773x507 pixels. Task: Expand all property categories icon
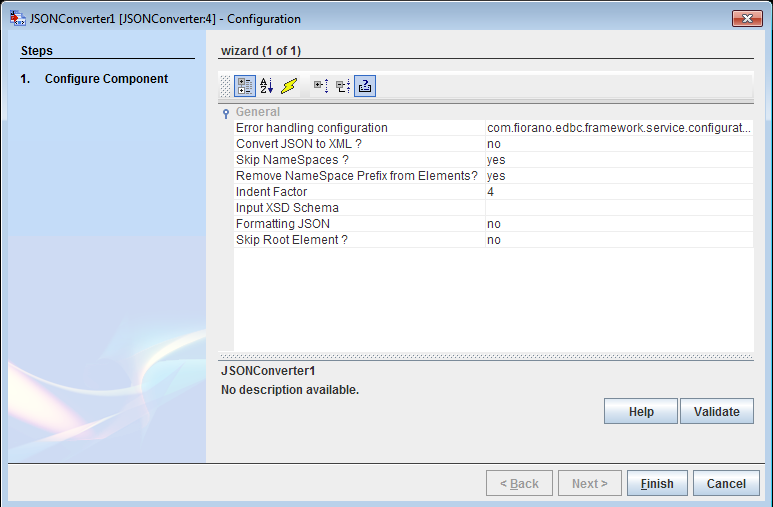[x=321, y=86]
